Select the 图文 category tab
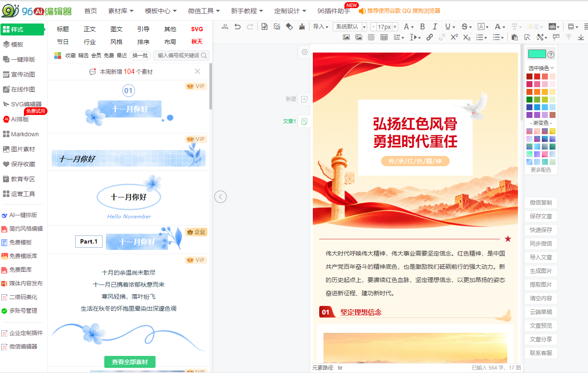 pos(116,29)
